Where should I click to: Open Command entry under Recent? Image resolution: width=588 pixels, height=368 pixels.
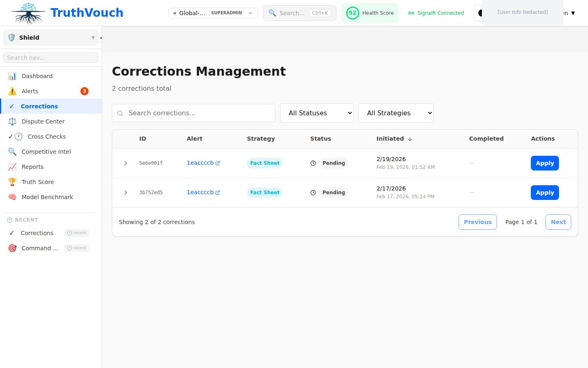click(40, 248)
